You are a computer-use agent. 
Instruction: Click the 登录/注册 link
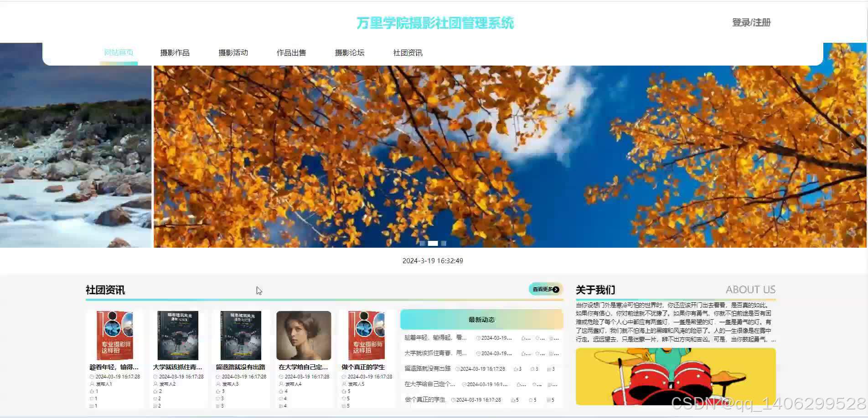click(x=751, y=22)
